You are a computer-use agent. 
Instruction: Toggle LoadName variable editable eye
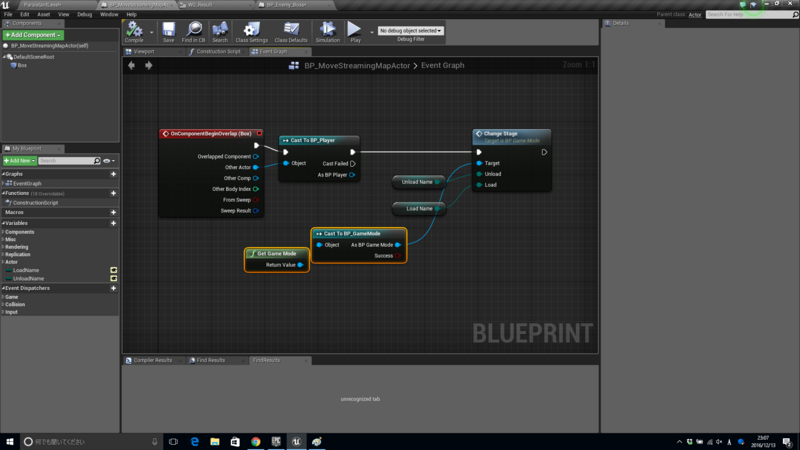click(x=113, y=270)
